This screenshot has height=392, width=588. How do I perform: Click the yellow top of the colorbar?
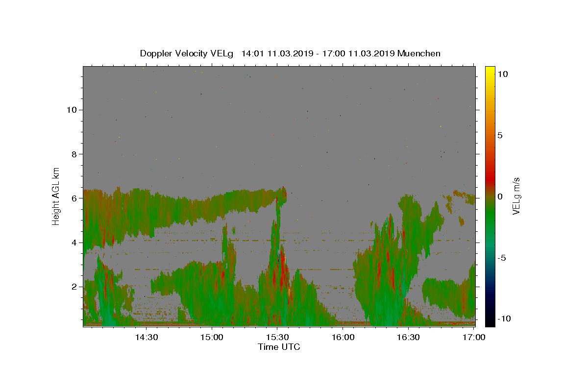[490, 68]
